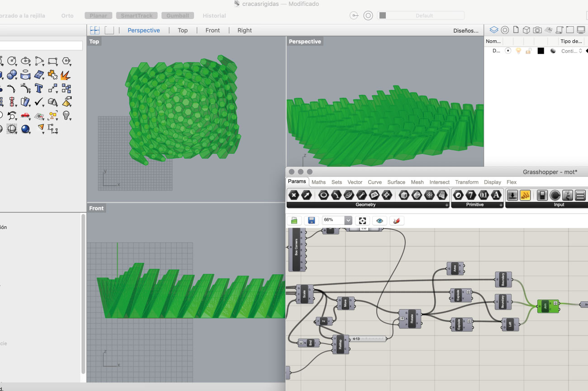Add the Text parameter with the A icon
The width and height of the screenshot is (588, 391).
click(496, 195)
